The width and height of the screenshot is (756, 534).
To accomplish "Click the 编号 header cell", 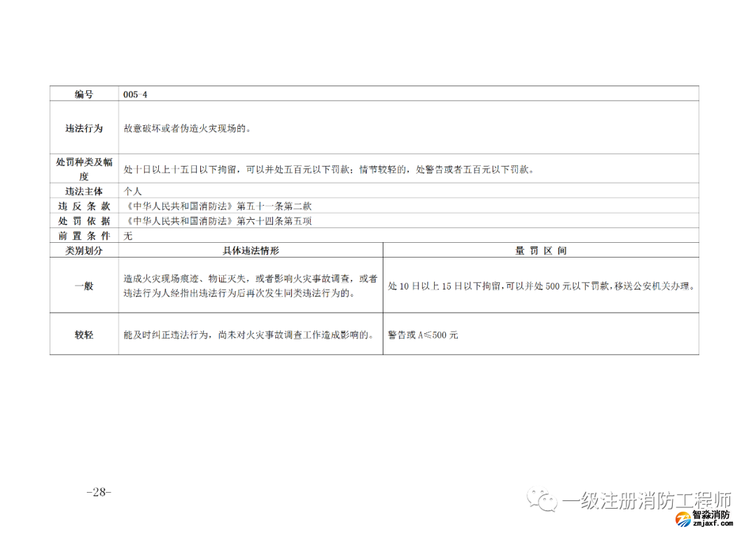I will click(84, 94).
